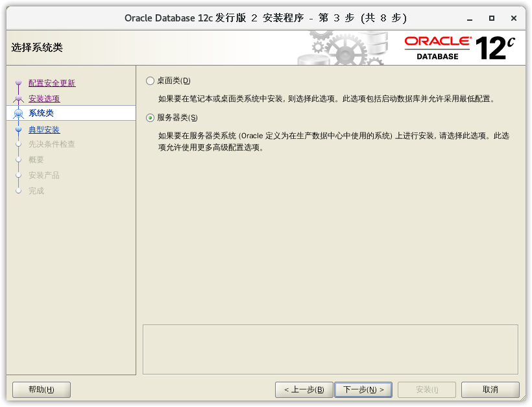
Task: Click the current-step marker icon beside 系统类
Action: (x=19, y=114)
